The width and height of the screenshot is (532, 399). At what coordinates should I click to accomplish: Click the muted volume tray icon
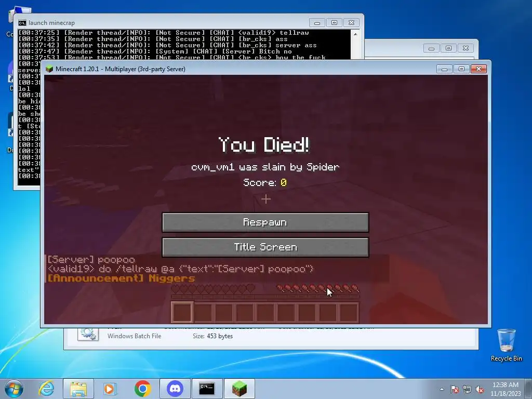click(x=480, y=389)
